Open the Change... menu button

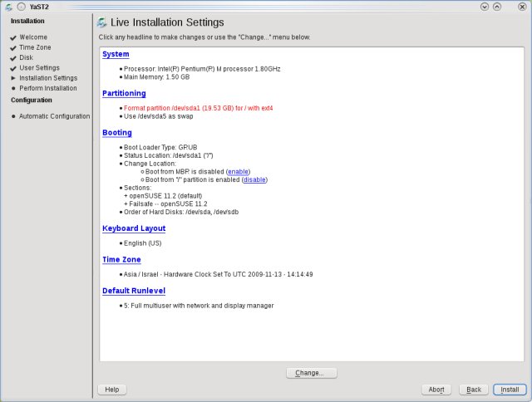(312, 373)
